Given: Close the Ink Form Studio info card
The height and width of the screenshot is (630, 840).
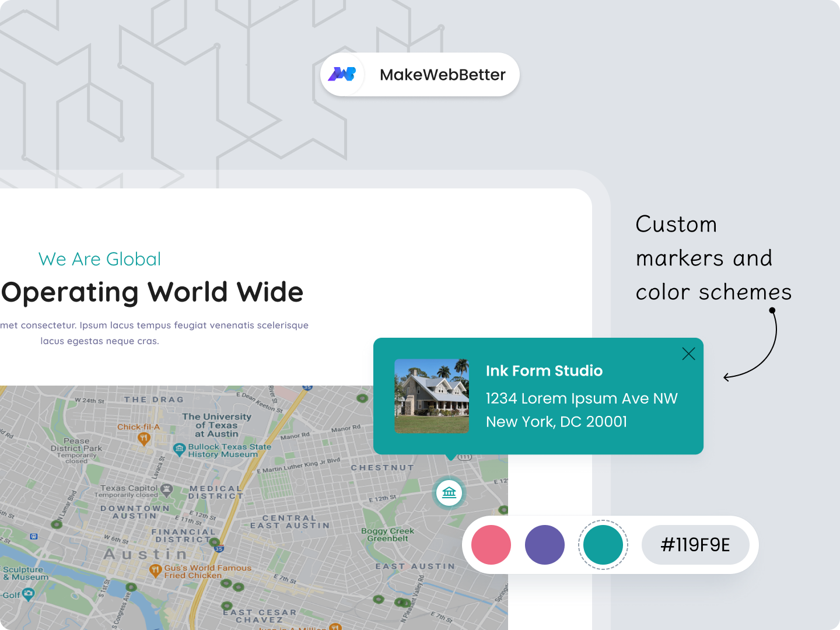Looking at the screenshot, I should click(688, 353).
